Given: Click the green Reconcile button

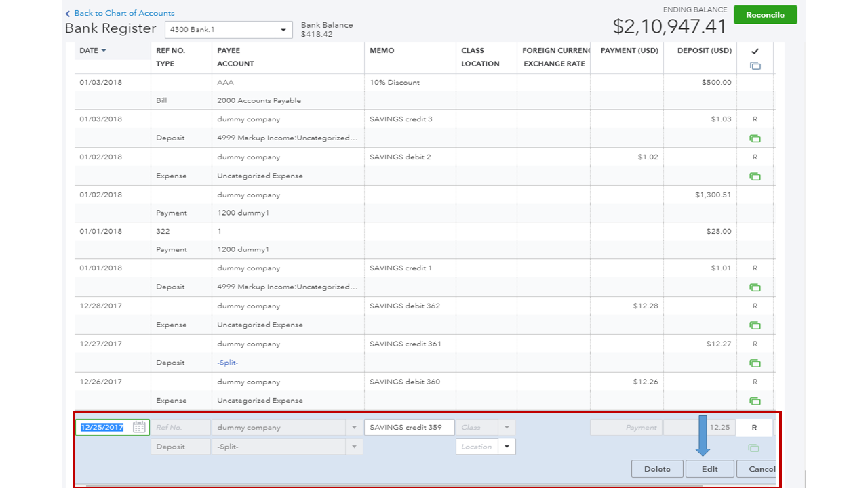Looking at the screenshot, I should click(765, 15).
